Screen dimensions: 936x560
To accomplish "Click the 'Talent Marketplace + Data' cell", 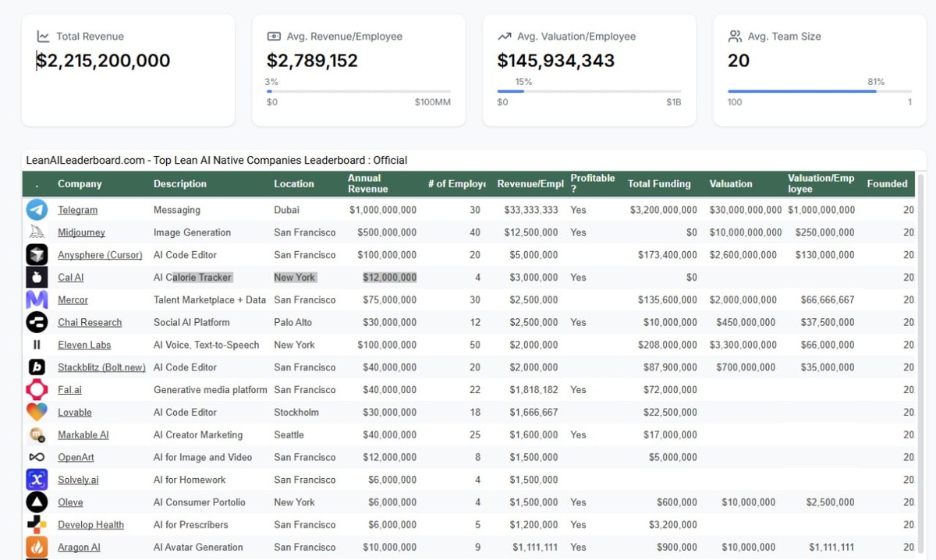I will (210, 300).
